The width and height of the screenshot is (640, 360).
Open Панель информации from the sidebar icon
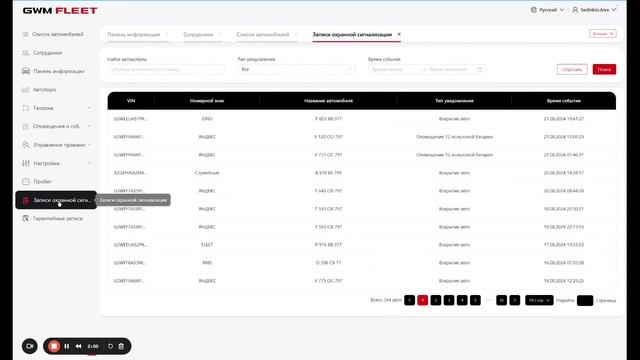pyautogui.click(x=26, y=71)
